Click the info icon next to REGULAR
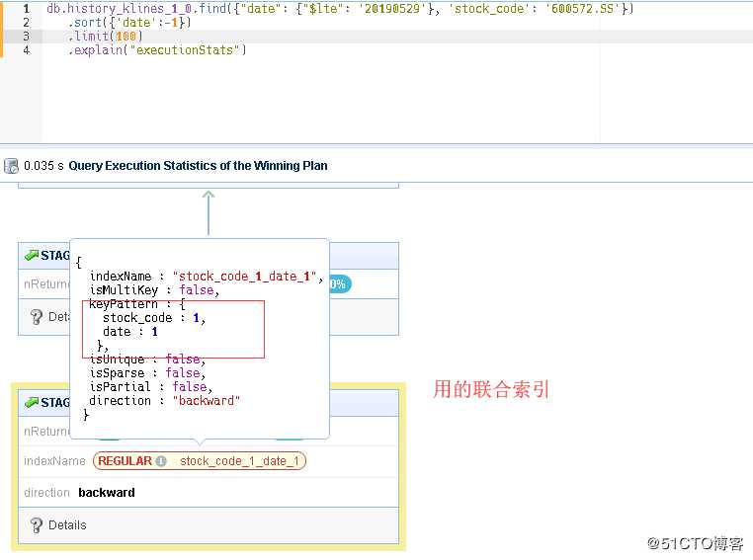 tap(161, 461)
